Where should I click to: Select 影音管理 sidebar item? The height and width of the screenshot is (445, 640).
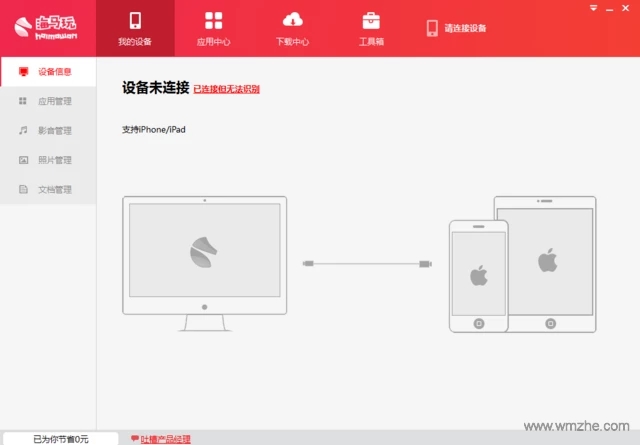click(x=48, y=130)
